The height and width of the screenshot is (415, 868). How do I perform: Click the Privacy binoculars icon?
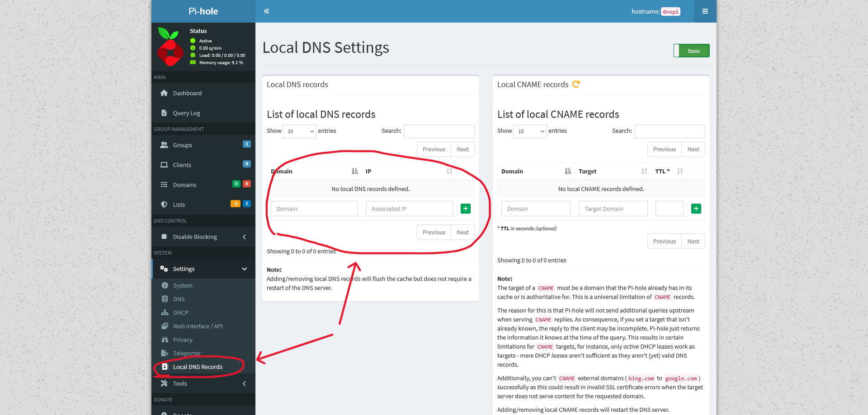165,340
